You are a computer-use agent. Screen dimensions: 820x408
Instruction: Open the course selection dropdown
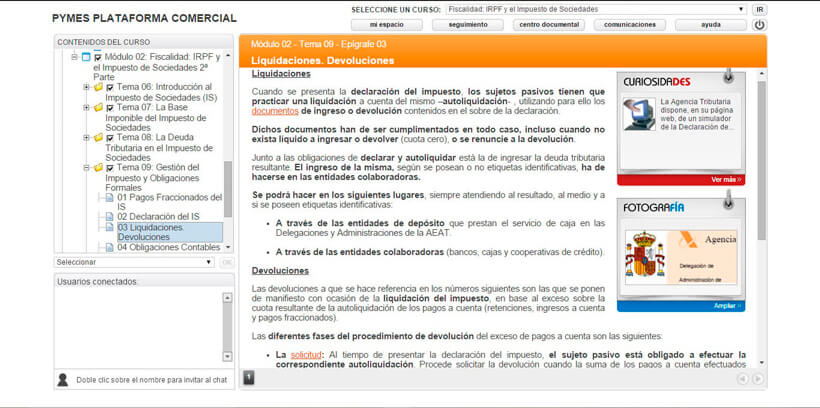[596, 9]
